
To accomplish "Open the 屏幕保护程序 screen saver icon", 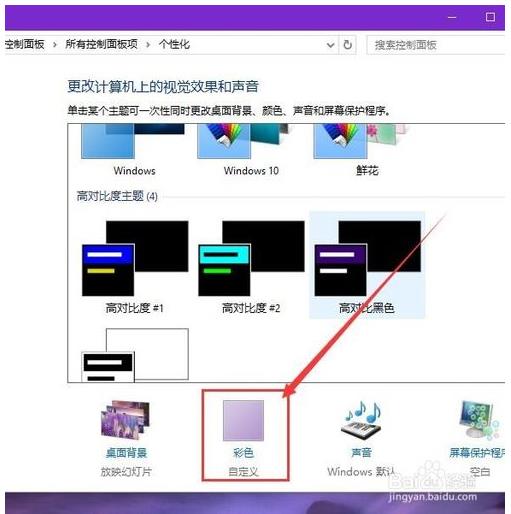I will click(479, 420).
